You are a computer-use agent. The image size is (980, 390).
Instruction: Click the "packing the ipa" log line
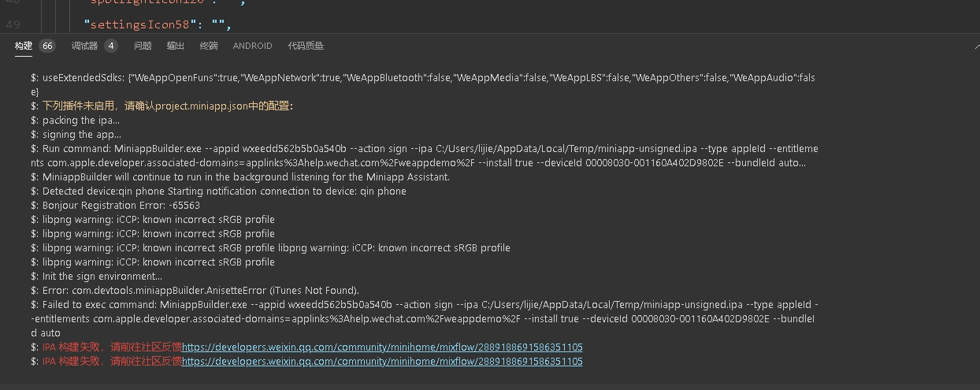coord(75,120)
